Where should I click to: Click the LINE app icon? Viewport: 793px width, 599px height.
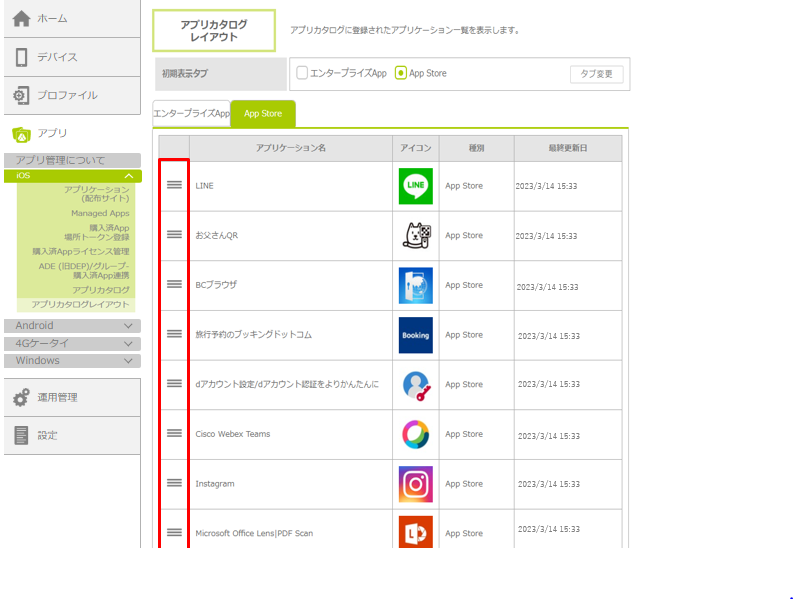(415, 186)
